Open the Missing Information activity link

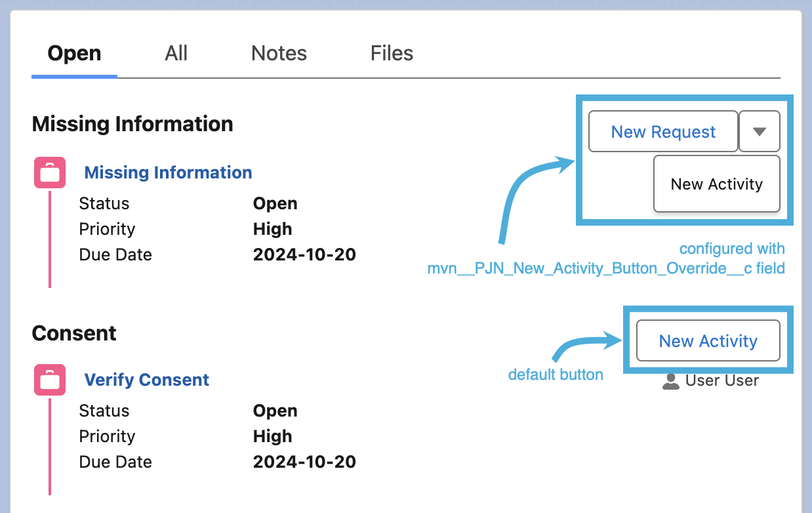(168, 173)
